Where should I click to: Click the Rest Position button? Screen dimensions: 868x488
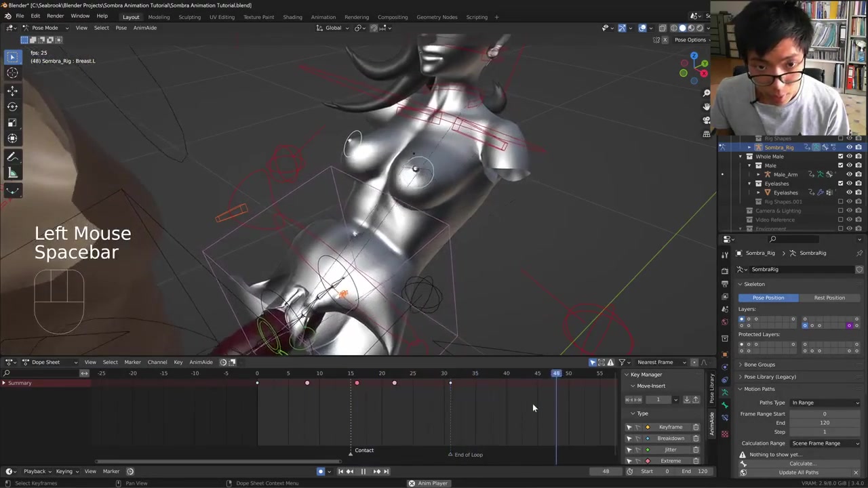pos(829,298)
